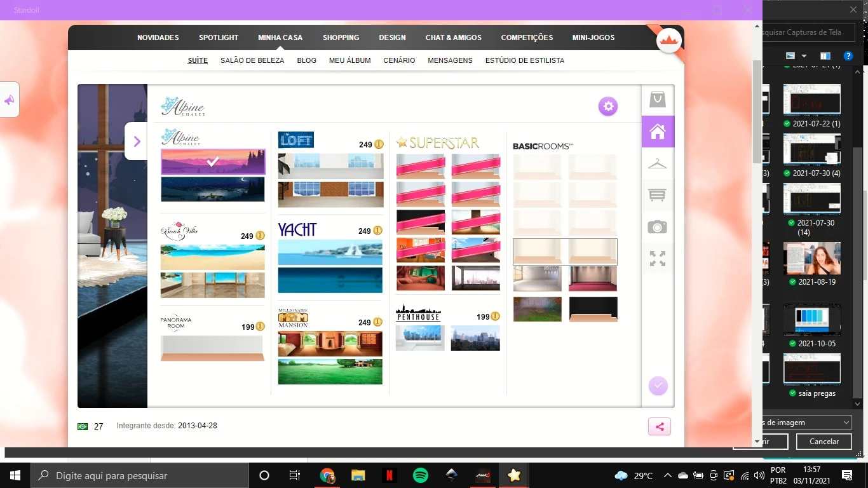Screen dimensions: 868x488
Task: Open the DESIGN menu
Action: tap(392, 37)
